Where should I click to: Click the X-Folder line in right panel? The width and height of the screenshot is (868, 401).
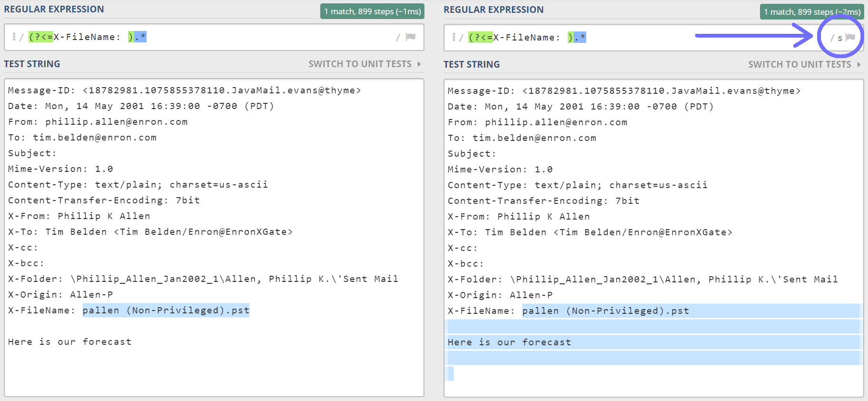[x=643, y=279]
